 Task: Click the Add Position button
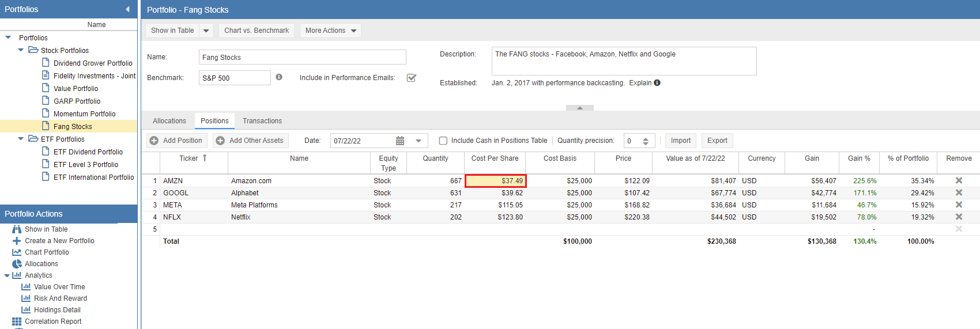[x=177, y=141]
